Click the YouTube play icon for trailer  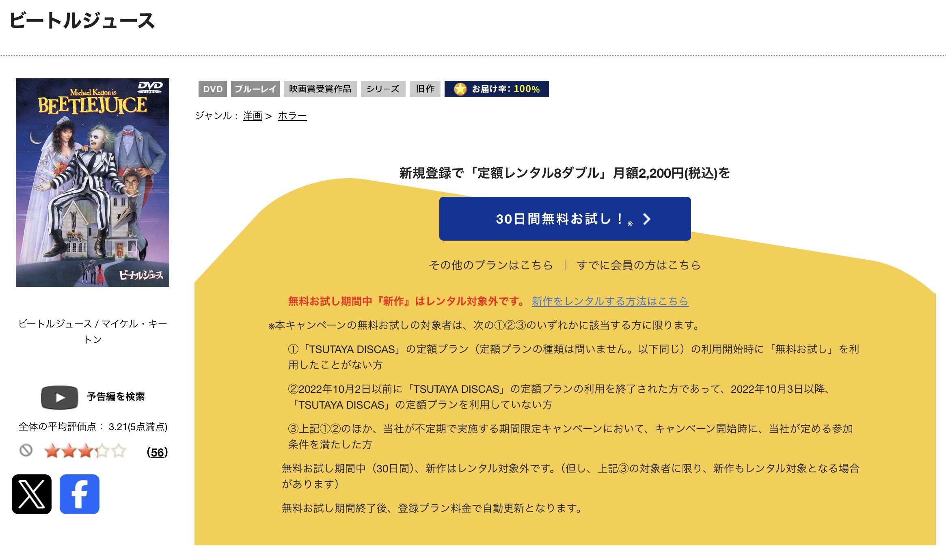point(60,397)
